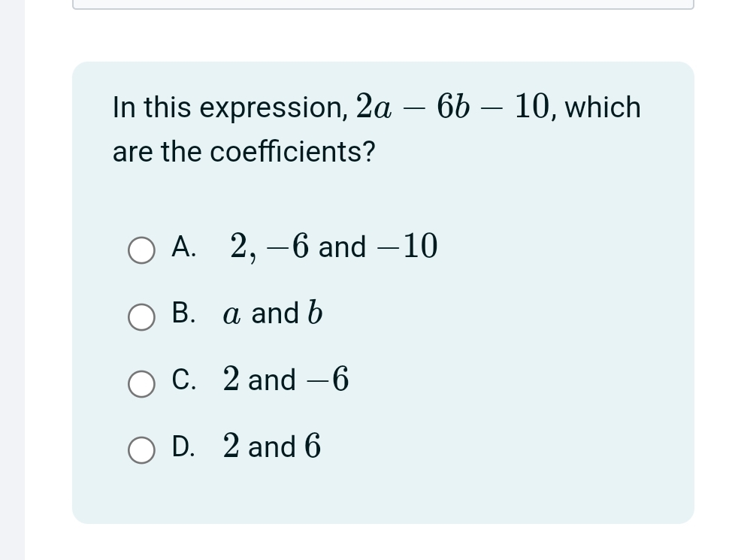Select radio button for answer D
This screenshot has height=560, width=732.
[x=141, y=451]
